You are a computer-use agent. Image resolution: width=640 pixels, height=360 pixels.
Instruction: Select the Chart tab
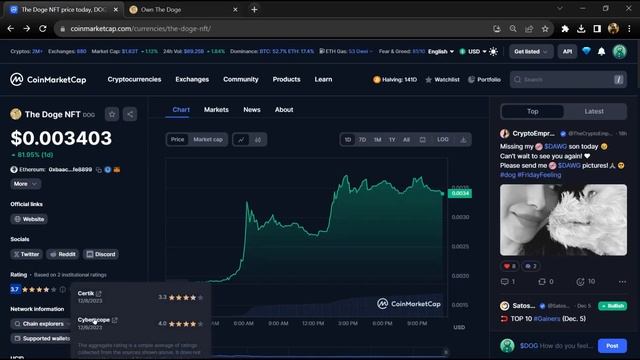tap(181, 110)
